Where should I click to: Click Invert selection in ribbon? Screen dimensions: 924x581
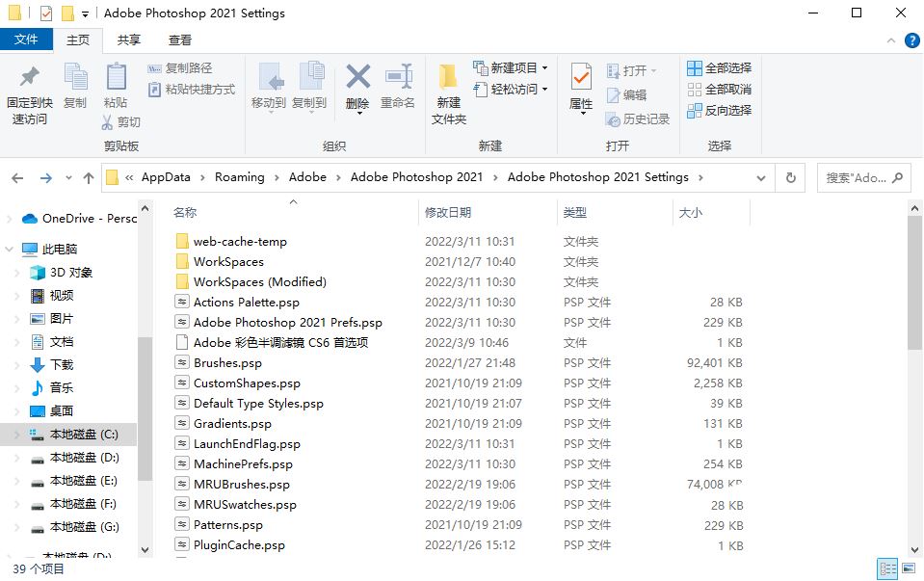click(720, 111)
